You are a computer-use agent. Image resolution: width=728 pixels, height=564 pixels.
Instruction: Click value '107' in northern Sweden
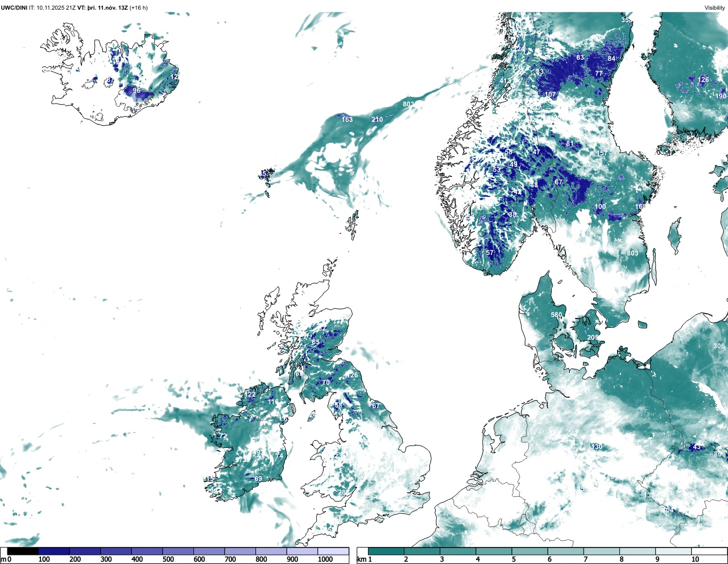(x=550, y=94)
